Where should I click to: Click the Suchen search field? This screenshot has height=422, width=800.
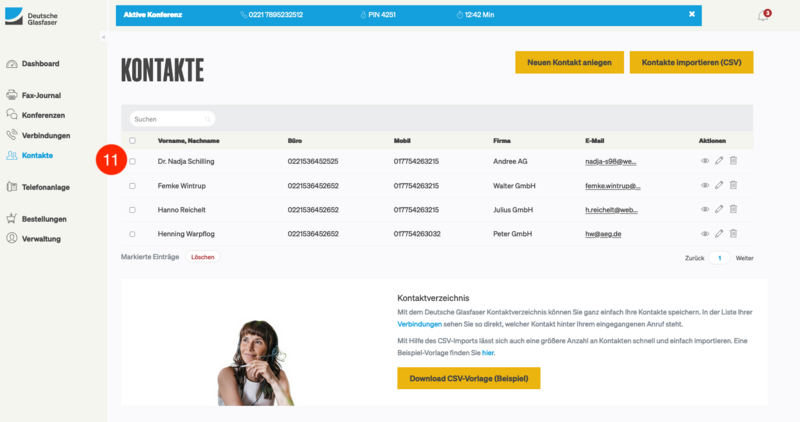click(170, 119)
